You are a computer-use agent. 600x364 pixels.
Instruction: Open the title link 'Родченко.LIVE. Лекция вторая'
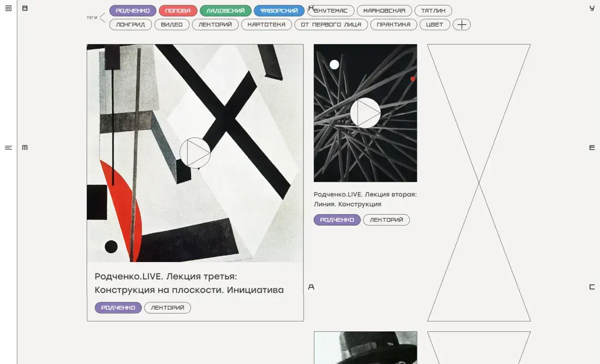(365, 199)
